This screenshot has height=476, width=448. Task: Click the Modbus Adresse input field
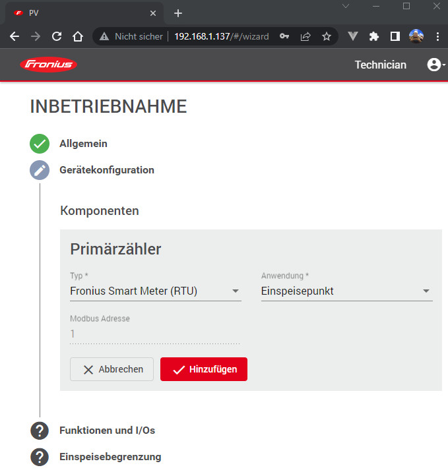tap(154, 334)
